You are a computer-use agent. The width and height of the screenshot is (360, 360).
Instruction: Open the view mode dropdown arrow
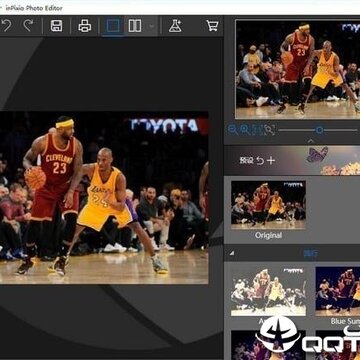coord(152,26)
